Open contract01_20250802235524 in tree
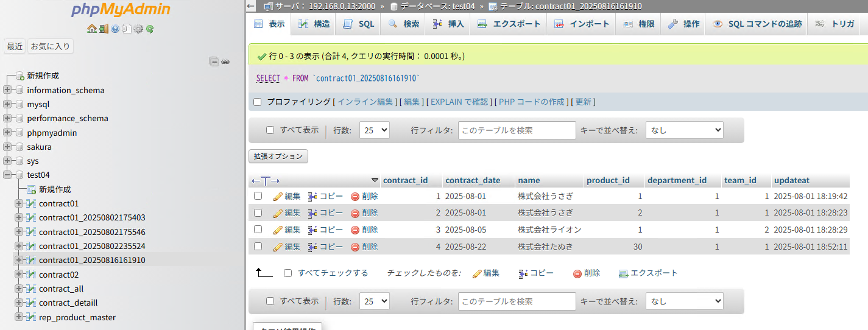The image size is (868, 330). coord(92,246)
